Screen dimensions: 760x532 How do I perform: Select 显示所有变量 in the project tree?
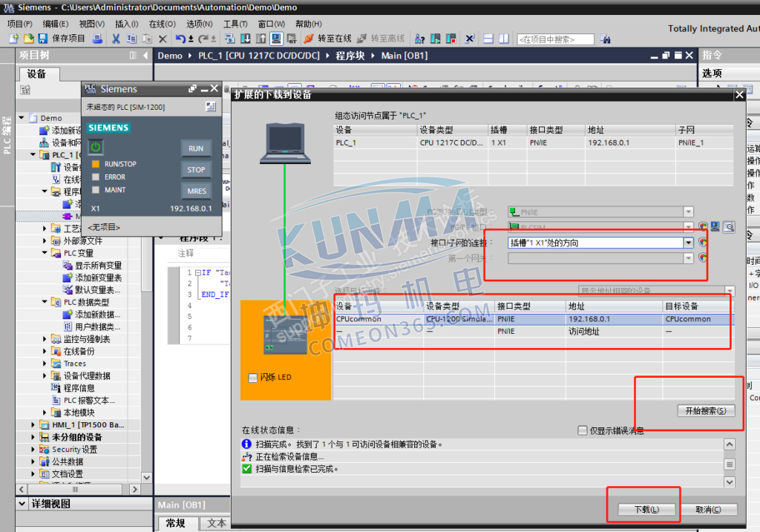click(93, 266)
